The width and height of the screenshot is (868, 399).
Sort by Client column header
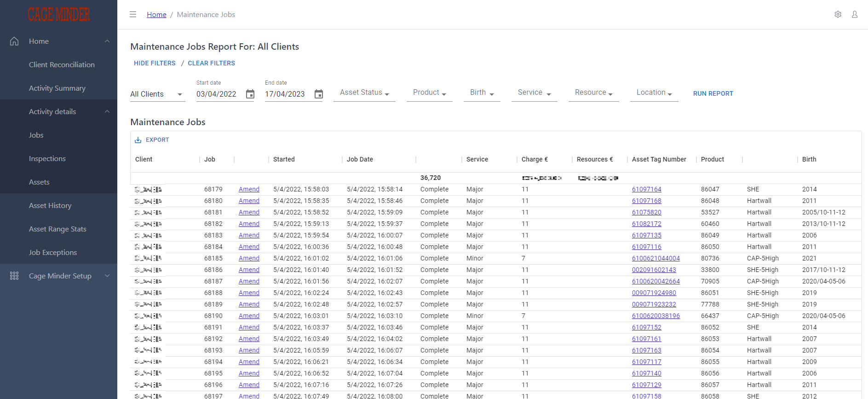click(144, 159)
